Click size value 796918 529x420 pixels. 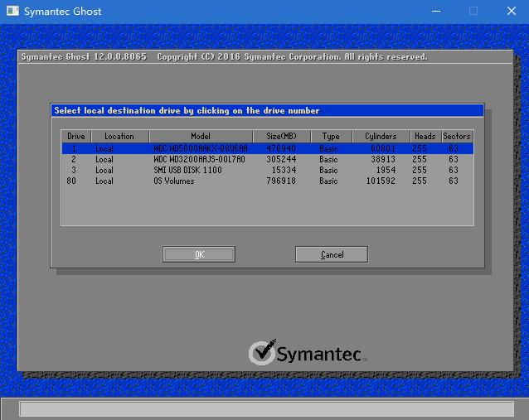[x=281, y=181]
